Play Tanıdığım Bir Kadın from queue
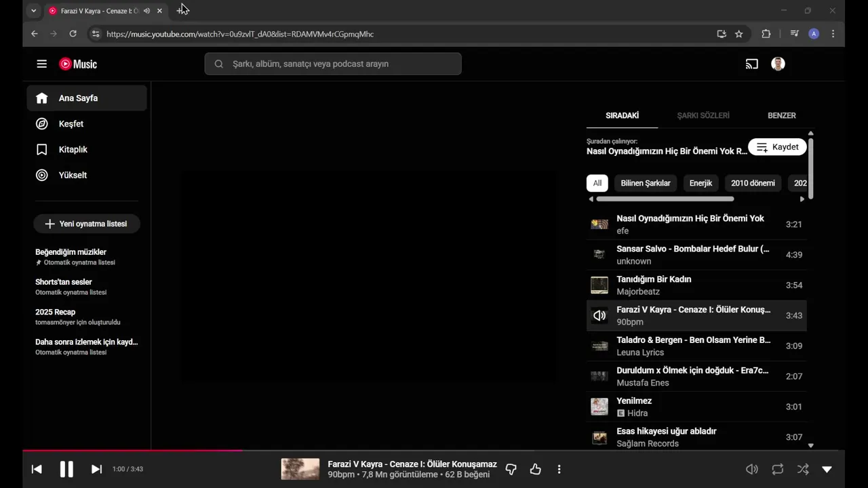The width and height of the screenshot is (868, 488). pos(696,285)
